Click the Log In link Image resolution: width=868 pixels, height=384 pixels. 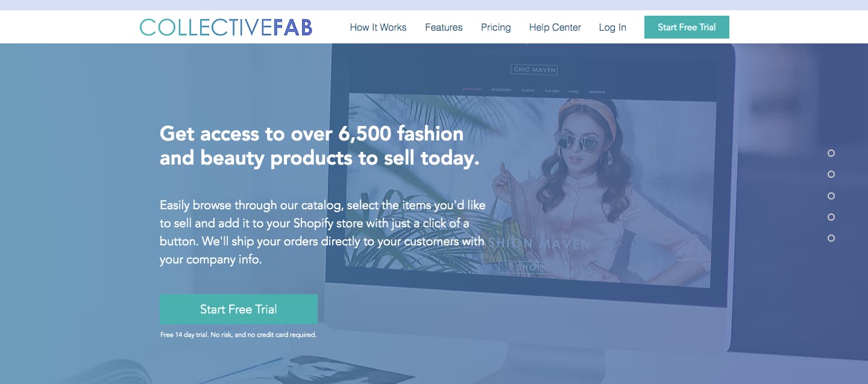(x=612, y=27)
